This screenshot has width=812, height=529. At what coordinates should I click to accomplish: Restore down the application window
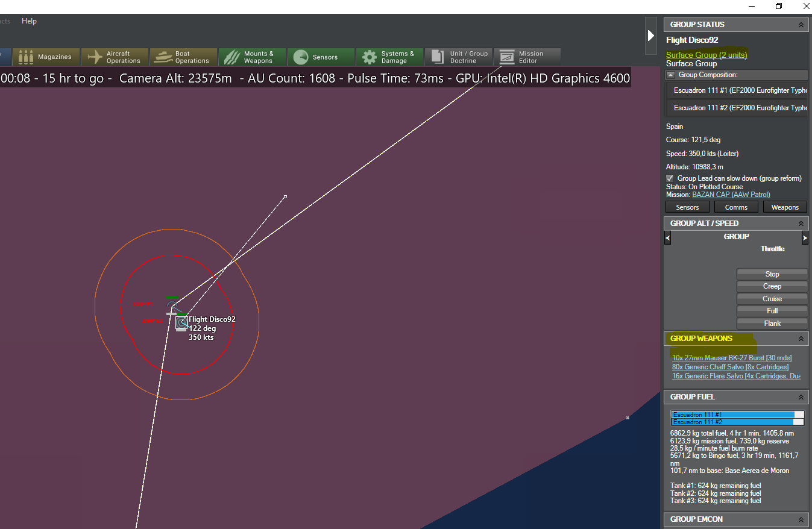pos(779,6)
